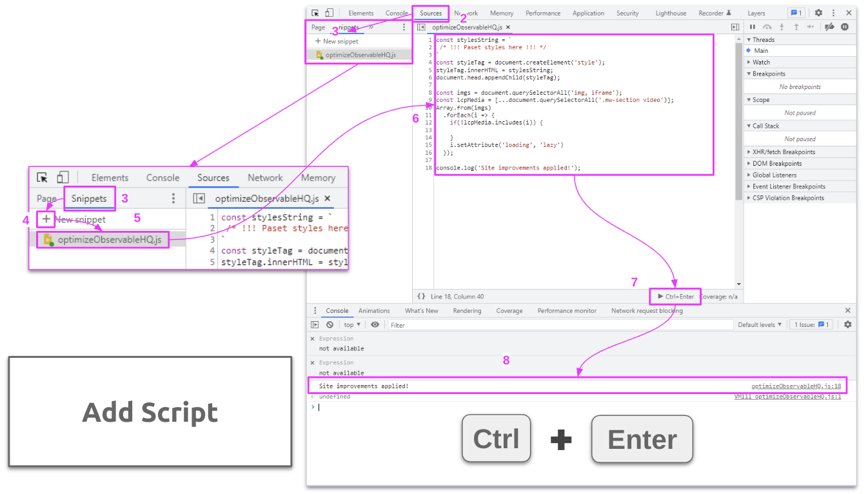The width and height of the screenshot is (868, 494).
Task: Toggle the live expression eye
Action: (x=375, y=324)
